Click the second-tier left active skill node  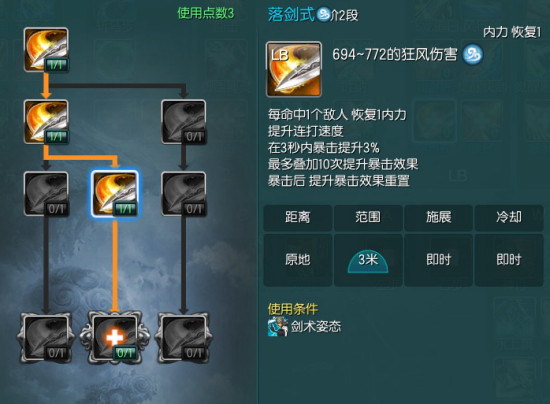[x=46, y=122]
